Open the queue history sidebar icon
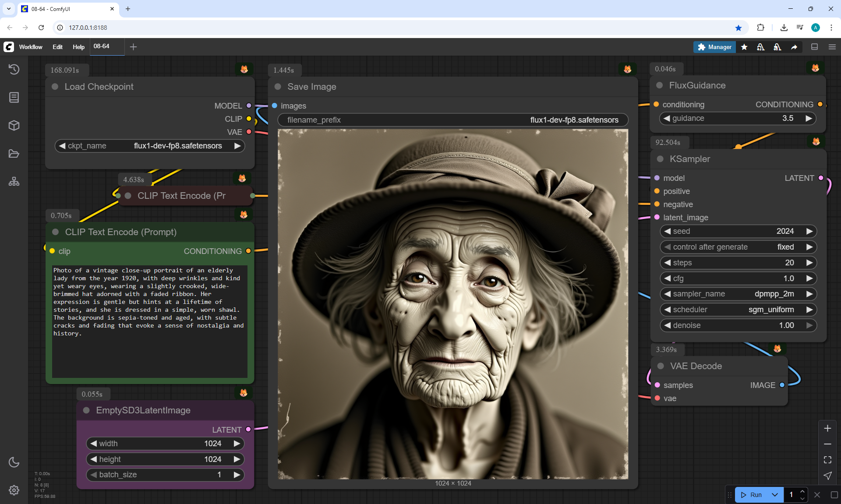 click(x=14, y=69)
